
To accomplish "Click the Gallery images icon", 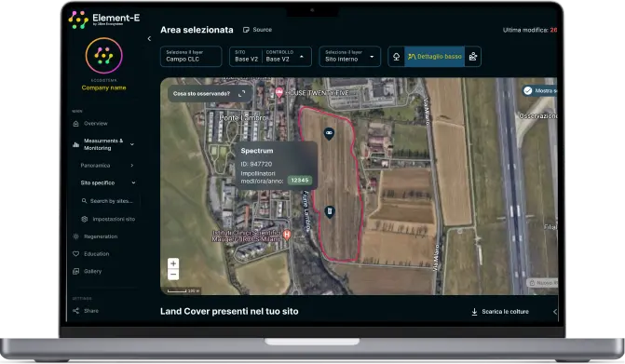I will [75, 271].
